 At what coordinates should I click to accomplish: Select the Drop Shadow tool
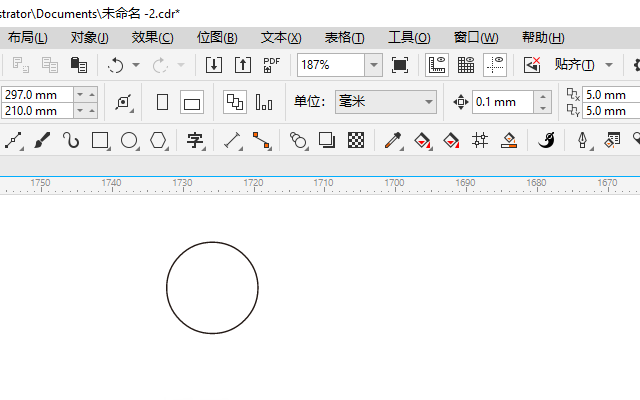(x=327, y=140)
